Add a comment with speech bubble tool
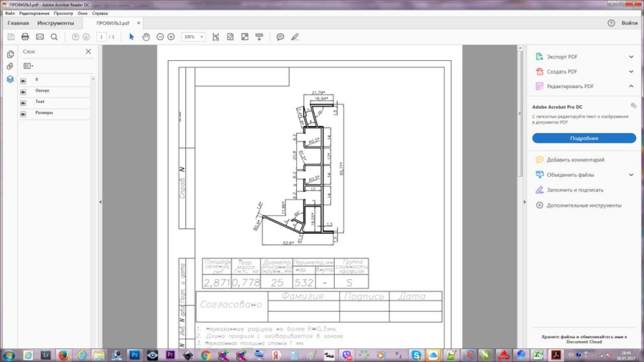 pos(280,37)
